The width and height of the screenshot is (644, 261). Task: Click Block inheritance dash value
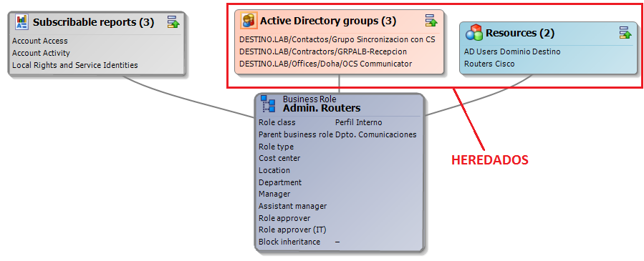(337, 242)
